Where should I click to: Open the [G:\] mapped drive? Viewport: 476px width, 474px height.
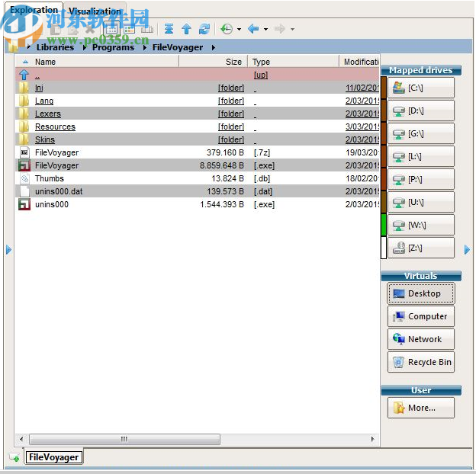tap(421, 133)
